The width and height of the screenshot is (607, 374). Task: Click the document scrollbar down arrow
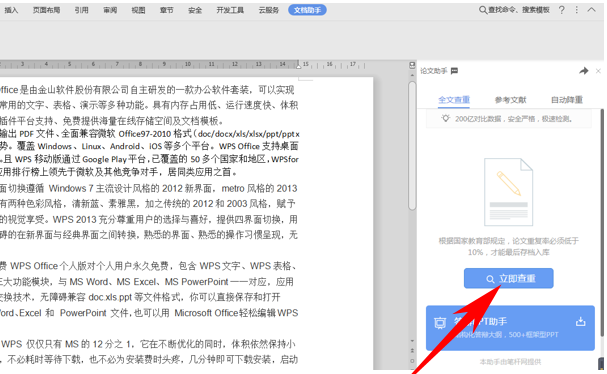tap(412, 341)
